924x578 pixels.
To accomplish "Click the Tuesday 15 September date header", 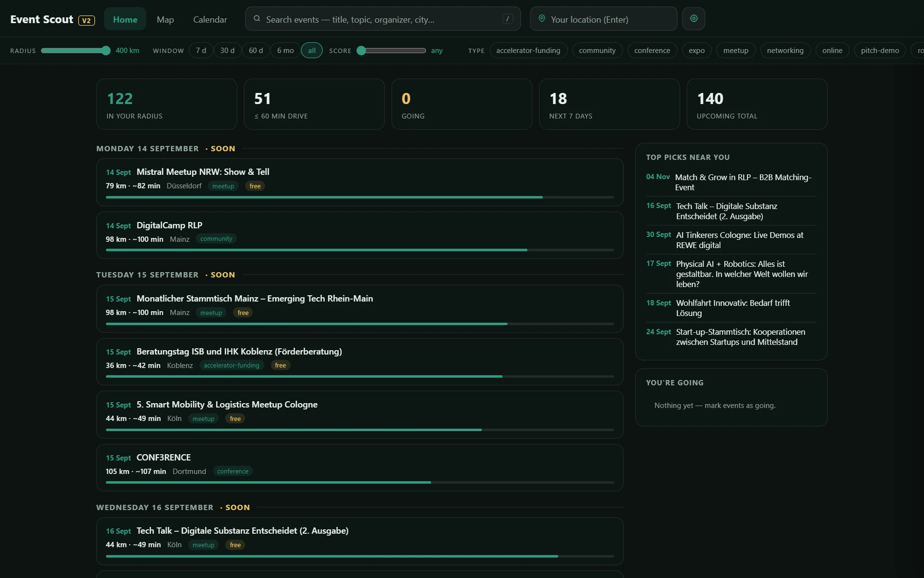I will [x=147, y=275].
